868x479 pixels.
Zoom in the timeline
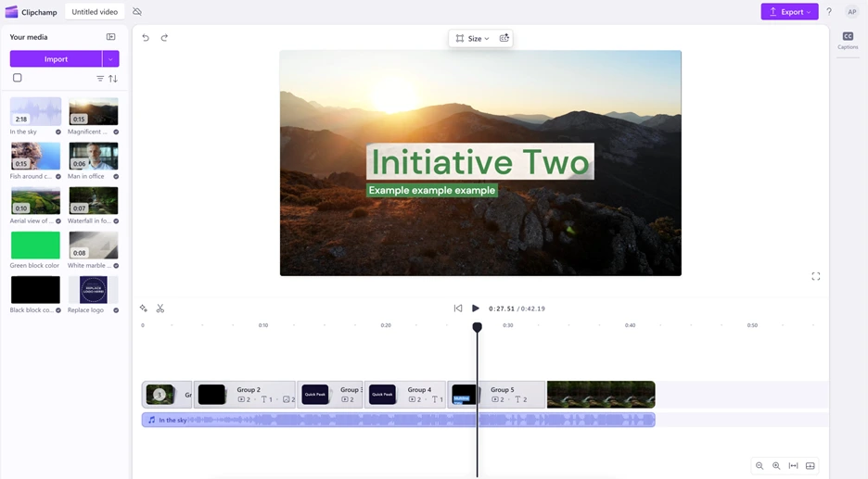coord(776,466)
